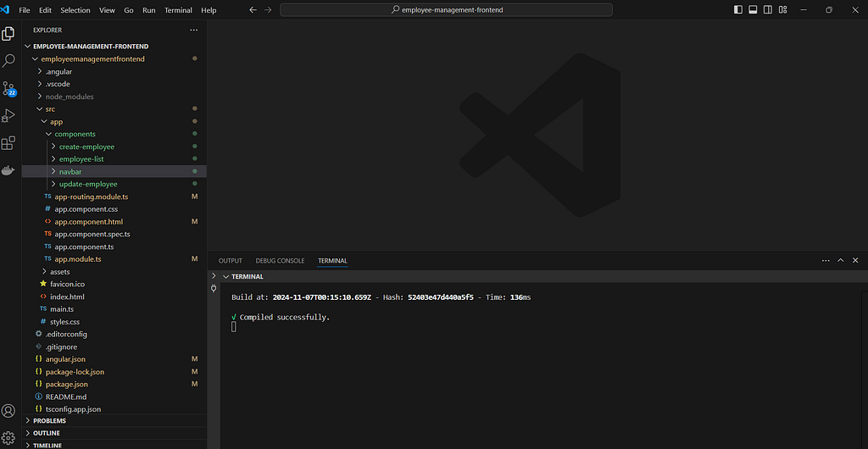The image size is (868, 449).
Task: Open the Customize Layout icon
Action: pyautogui.click(x=782, y=10)
